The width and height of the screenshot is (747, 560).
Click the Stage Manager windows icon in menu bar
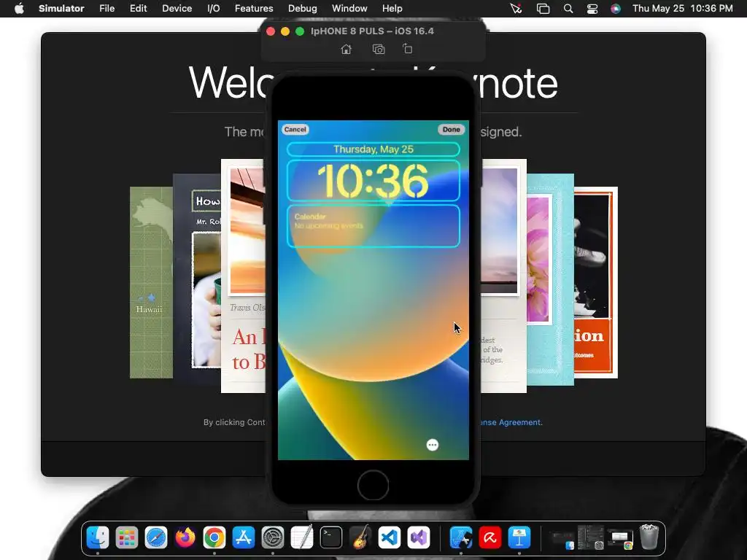[543, 9]
